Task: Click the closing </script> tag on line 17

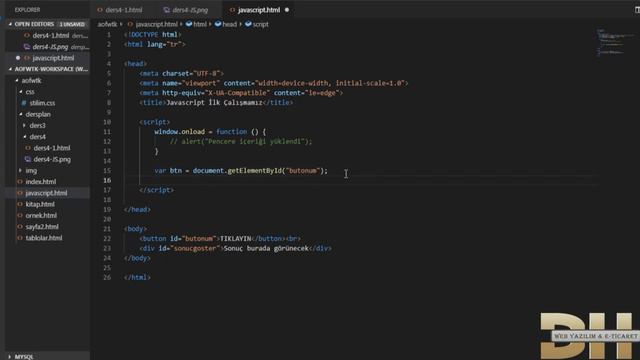Action: click(x=157, y=190)
